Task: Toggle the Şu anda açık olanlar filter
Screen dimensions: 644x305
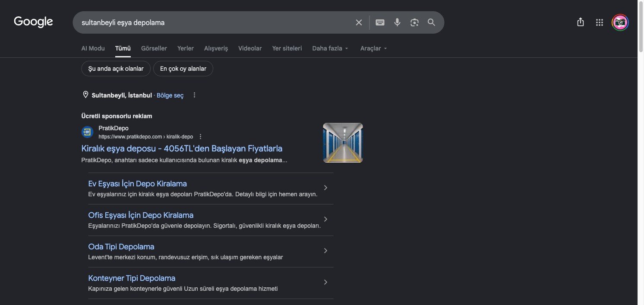Action: coord(116,69)
